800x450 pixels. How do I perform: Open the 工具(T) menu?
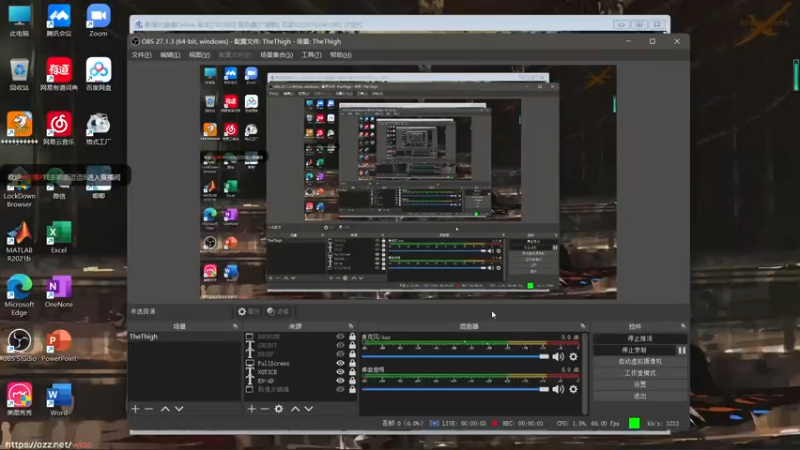(x=311, y=55)
